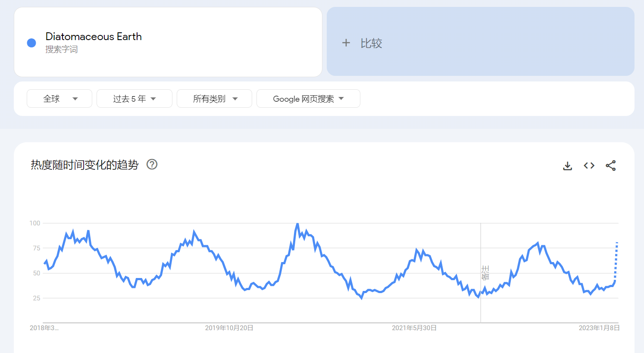Click the 50 y-axis value
644x353 pixels.
(x=37, y=273)
